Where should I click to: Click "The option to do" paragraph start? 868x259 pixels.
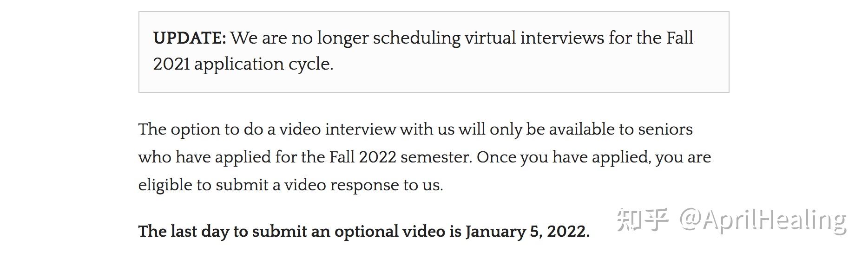click(201, 129)
